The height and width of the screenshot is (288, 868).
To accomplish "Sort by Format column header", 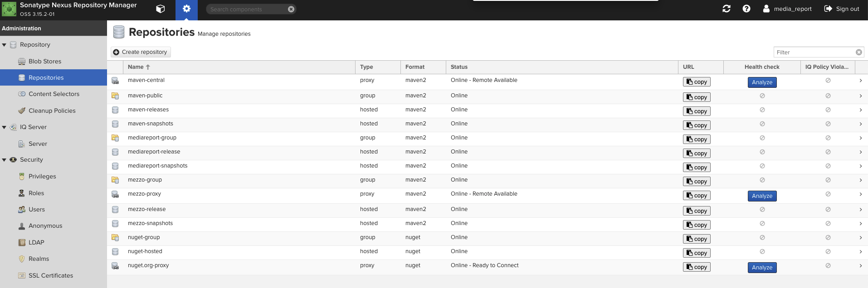I will [423, 67].
